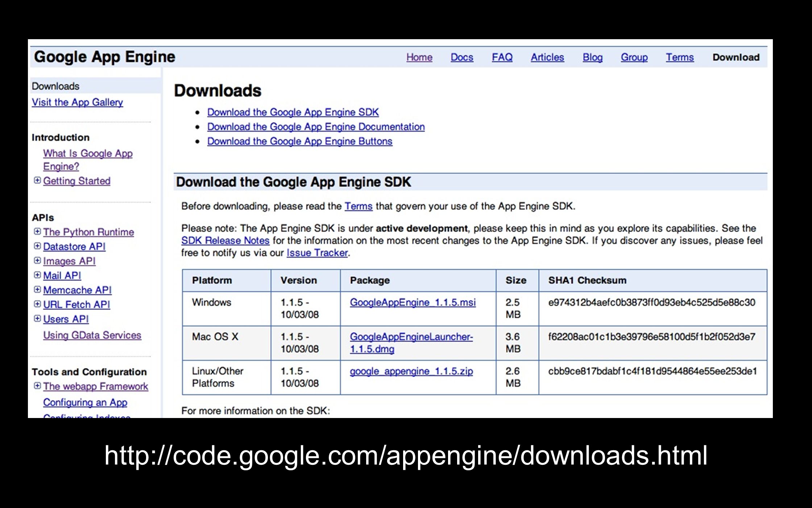Click Download the Google App Engine Buttons link

[300, 141]
